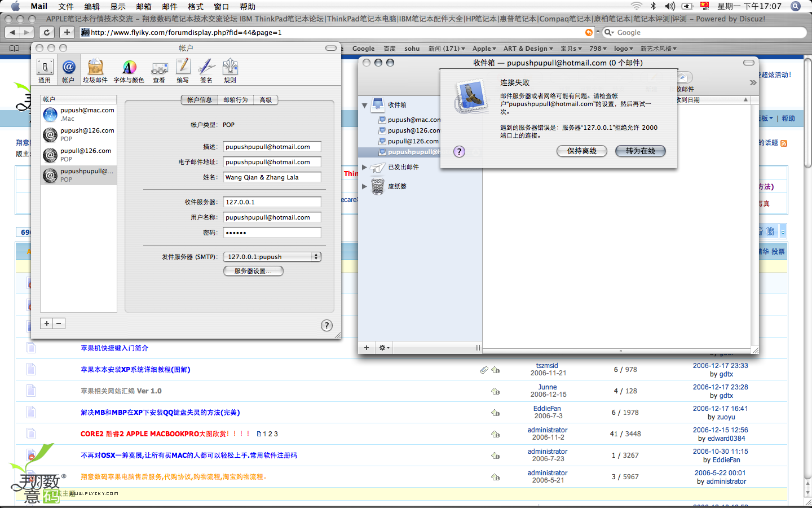The image size is (812, 508).
Task: Expand the 废纸篓 trash disclosure triangle
Action: (x=364, y=186)
